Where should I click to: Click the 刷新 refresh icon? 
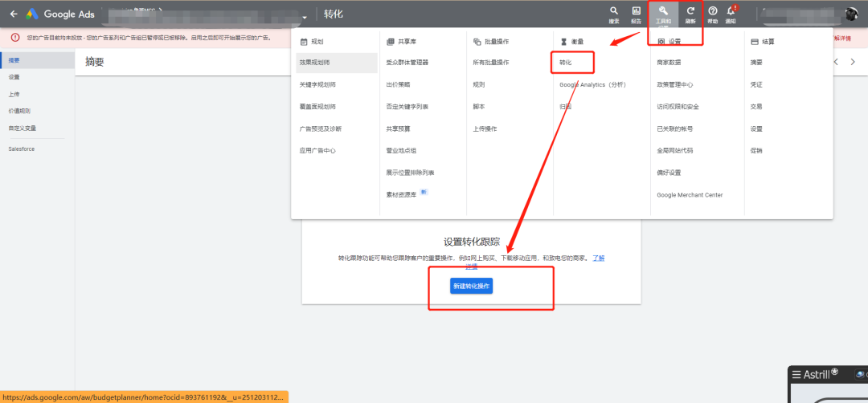coord(690,11)
